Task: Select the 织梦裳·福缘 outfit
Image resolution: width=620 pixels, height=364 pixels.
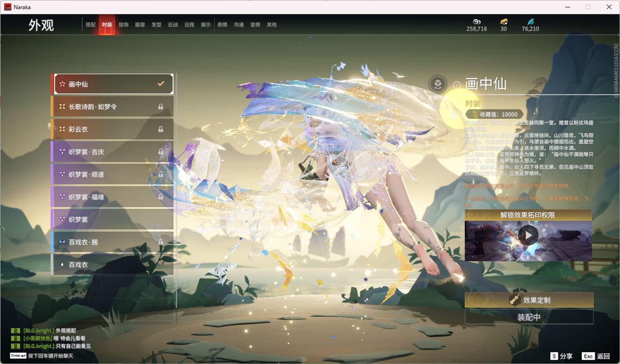Action: click(x=113, y=196)
